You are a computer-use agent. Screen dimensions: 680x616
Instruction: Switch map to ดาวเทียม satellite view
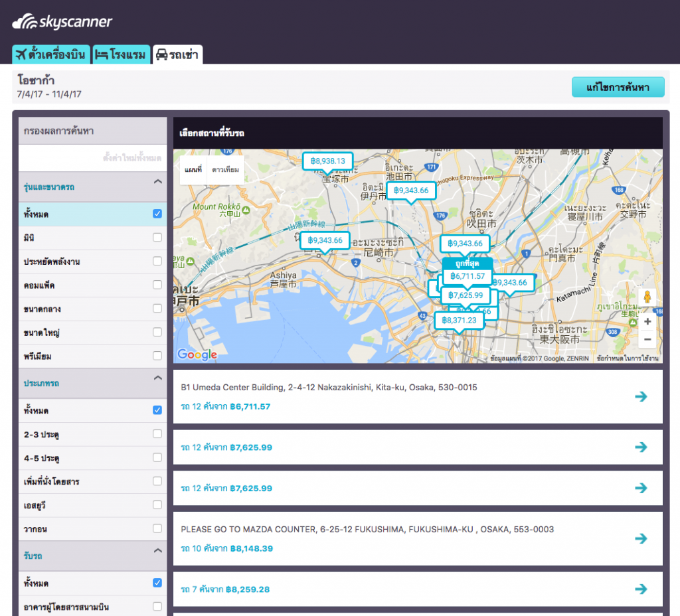[225, 170]
